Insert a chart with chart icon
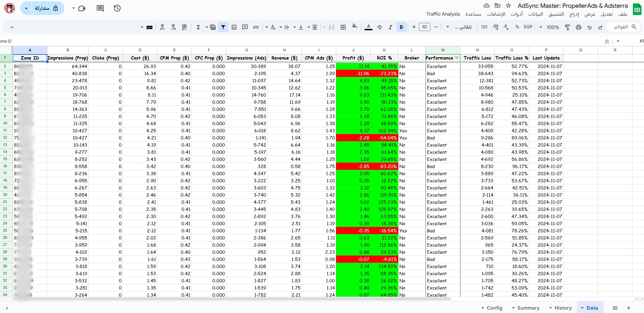The height and width of the screenshot is (313, 644). click(234, 27)
